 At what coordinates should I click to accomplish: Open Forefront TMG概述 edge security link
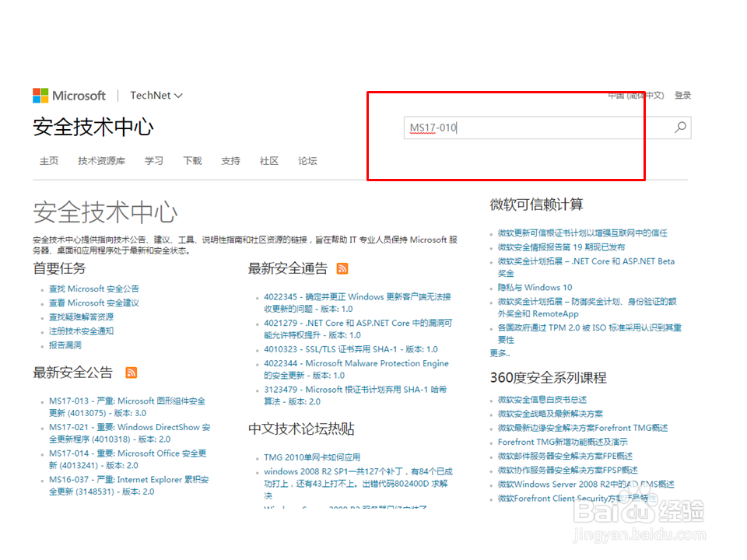click(583, 428)
